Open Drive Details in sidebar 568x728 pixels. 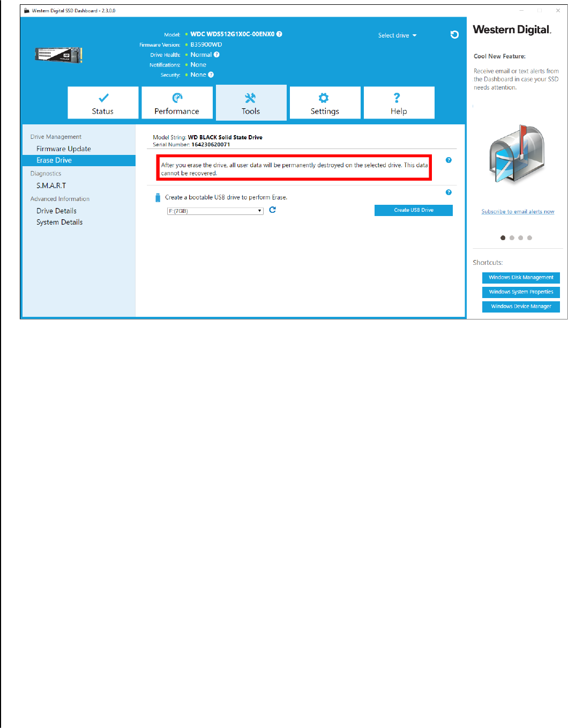56,211
